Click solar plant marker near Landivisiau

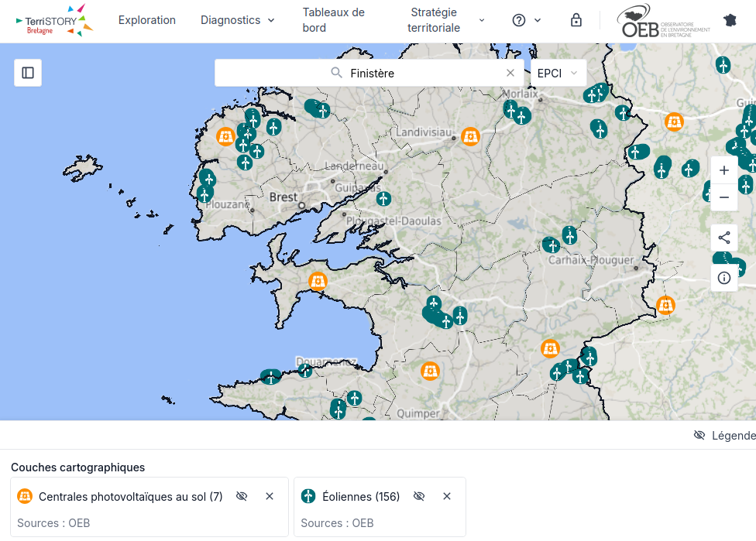pos(470,137)
